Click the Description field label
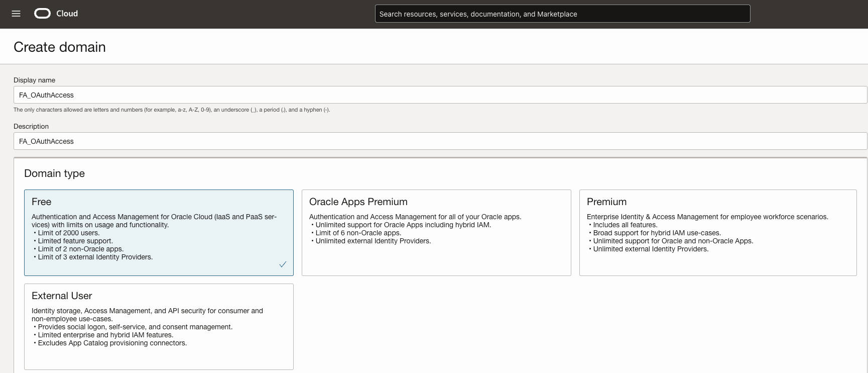Image resolution: width=868 pixels, height=373 pixels. point(31,126)
